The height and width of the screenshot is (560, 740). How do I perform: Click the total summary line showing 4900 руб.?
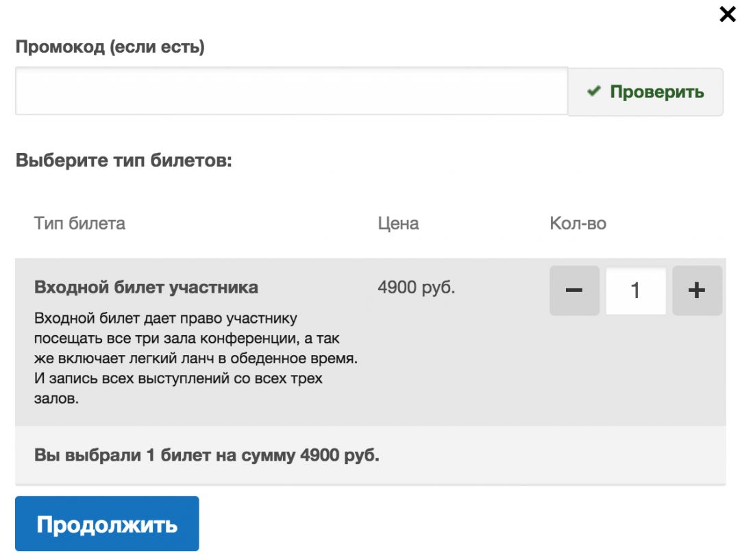pyautogui.click(x=206, y=454)
